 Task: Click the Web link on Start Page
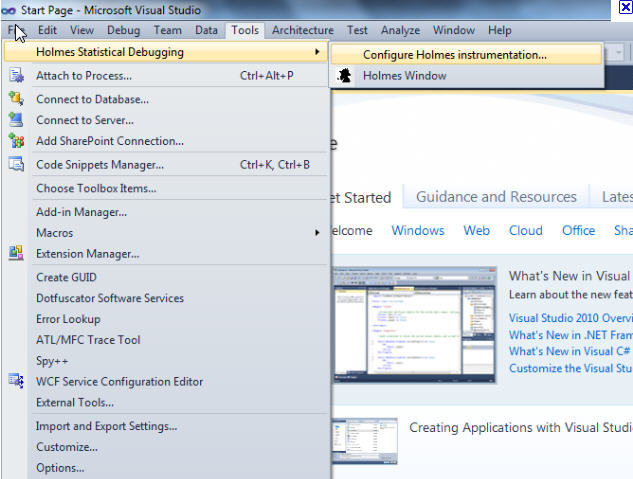[x=476, y=230]
